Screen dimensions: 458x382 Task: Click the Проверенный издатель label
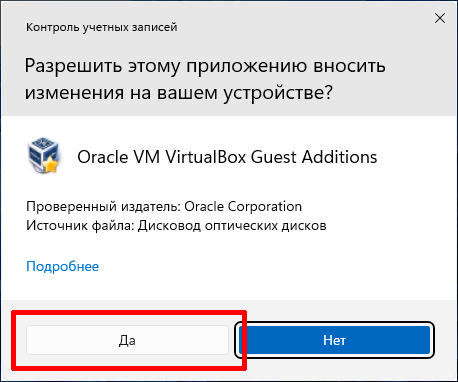[x=103, y=207]
